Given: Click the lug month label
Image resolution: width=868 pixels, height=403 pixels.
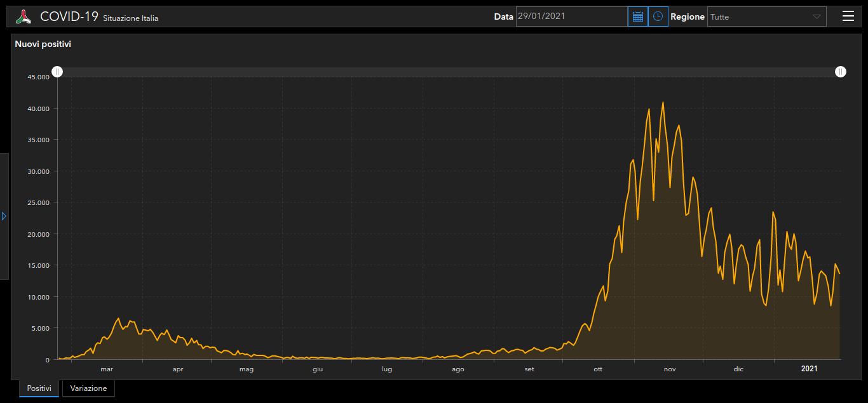Looking at the screenshot, I should coord(387,369).
